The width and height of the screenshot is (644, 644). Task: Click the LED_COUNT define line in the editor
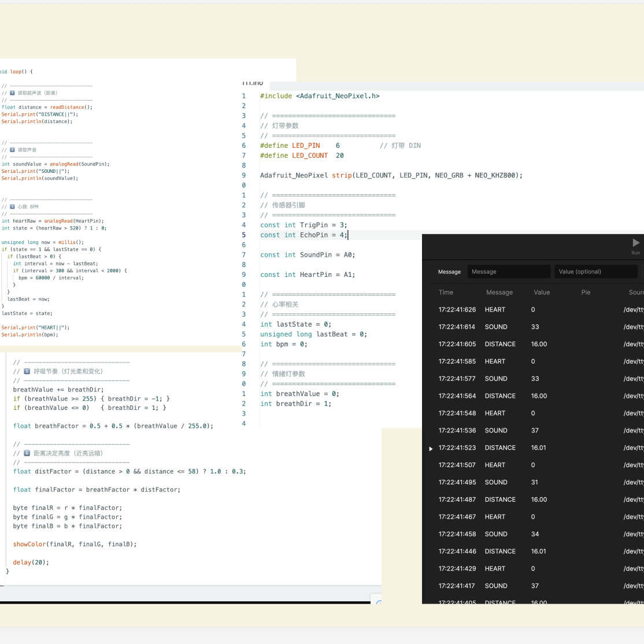click(x=302, y=156)
